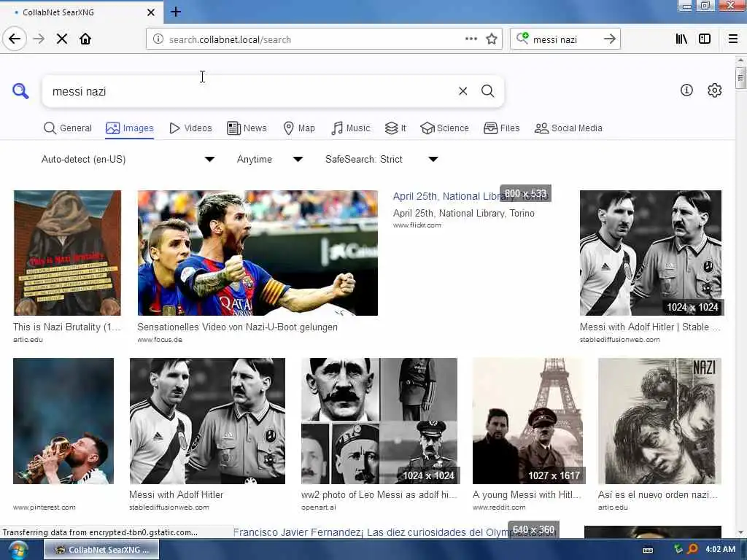Submit the toolbar search with arrow

(x=610, y=39)
